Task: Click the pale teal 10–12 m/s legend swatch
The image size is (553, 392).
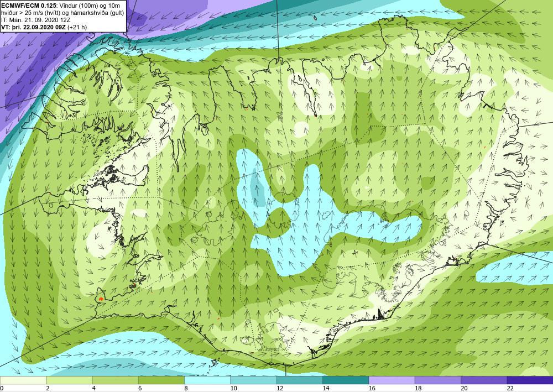Action: coord(254,380)
